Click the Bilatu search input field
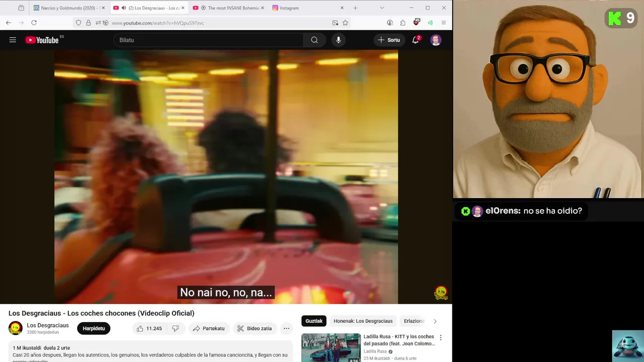Viewport: 644px width, 362px height. tap(209, 40)
